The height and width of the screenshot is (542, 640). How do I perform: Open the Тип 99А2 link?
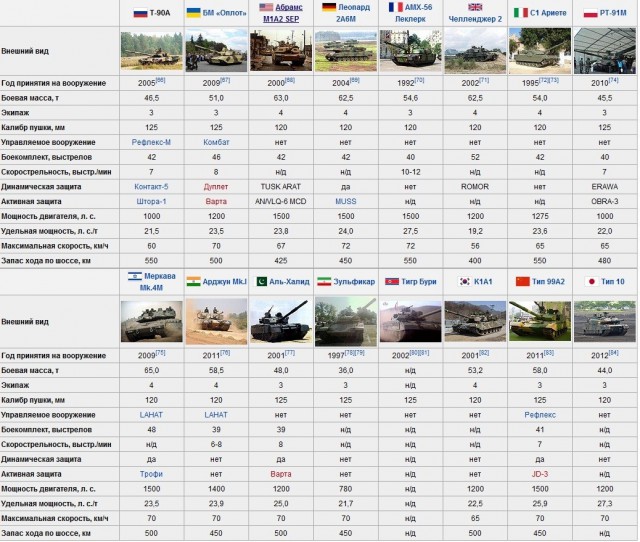point(548,282)
